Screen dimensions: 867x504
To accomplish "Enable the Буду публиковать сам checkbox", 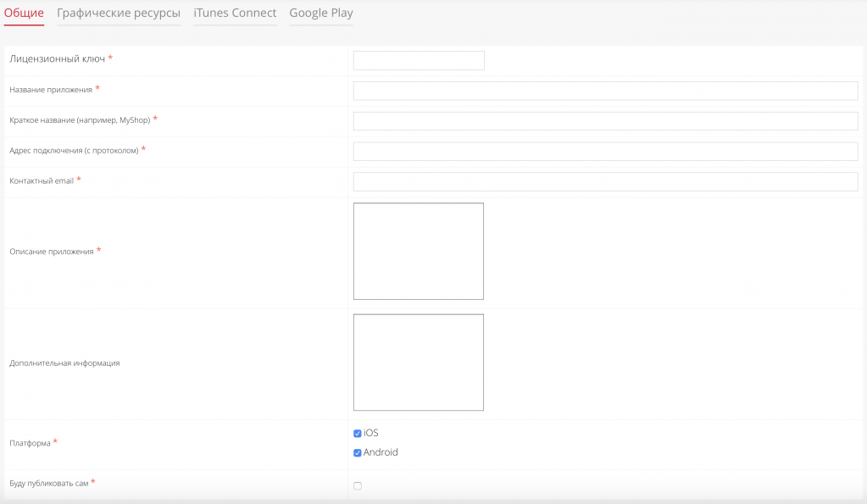I will [x=358, y=486].
